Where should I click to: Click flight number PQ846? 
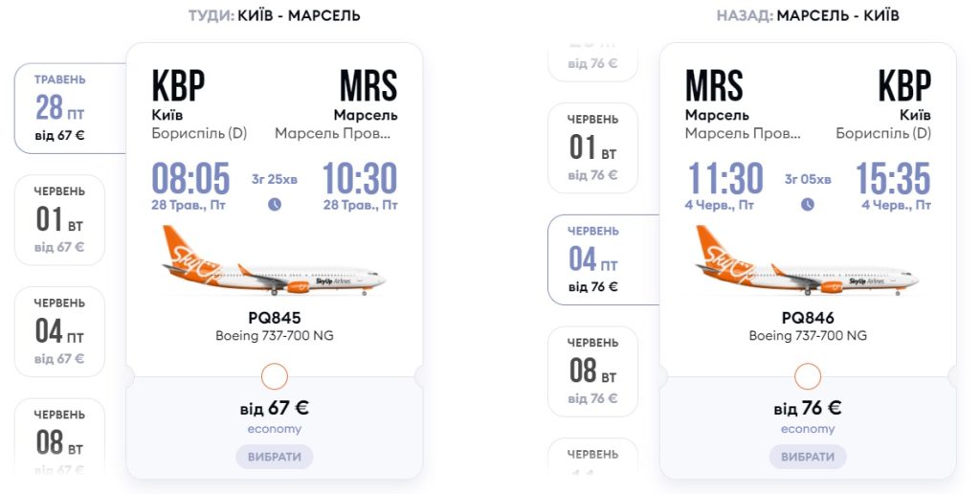[x=808, y=319]
